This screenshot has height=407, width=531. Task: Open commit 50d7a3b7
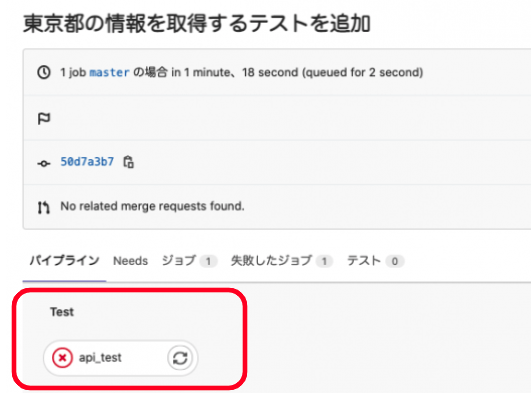[x=87, y=162]
